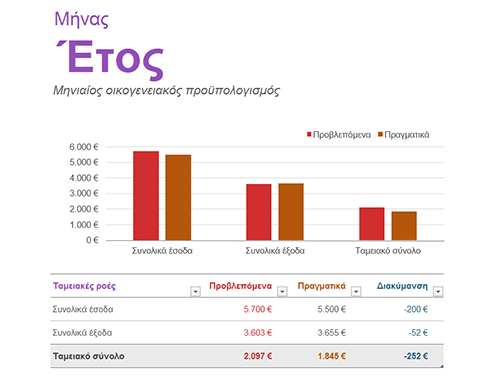This screenshot has width=498, height=382.
Task: Click the red Προβλεπόμενα legend swatch
Action: point(309,134)
